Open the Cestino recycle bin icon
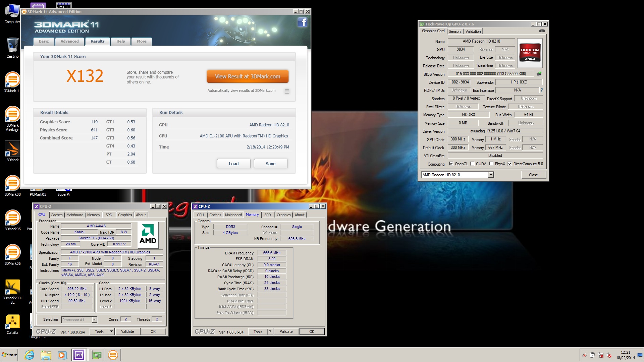 click(x=12, y=48)
